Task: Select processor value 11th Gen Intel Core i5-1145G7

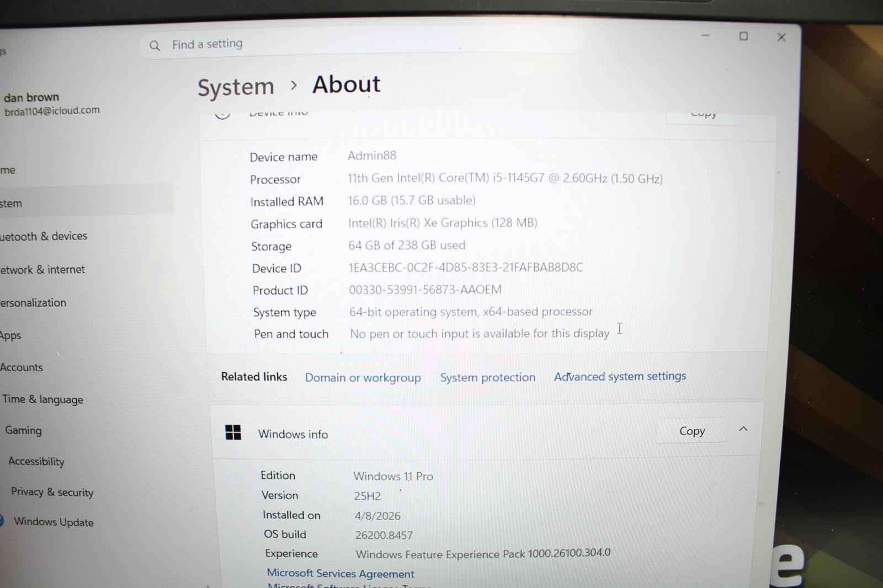Action: point(505,178)
